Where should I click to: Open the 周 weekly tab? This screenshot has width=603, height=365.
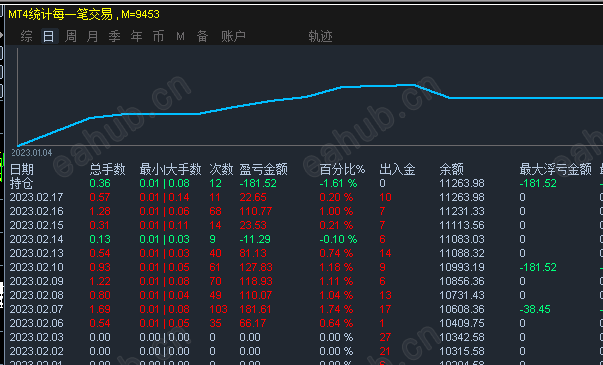point(71,37)
